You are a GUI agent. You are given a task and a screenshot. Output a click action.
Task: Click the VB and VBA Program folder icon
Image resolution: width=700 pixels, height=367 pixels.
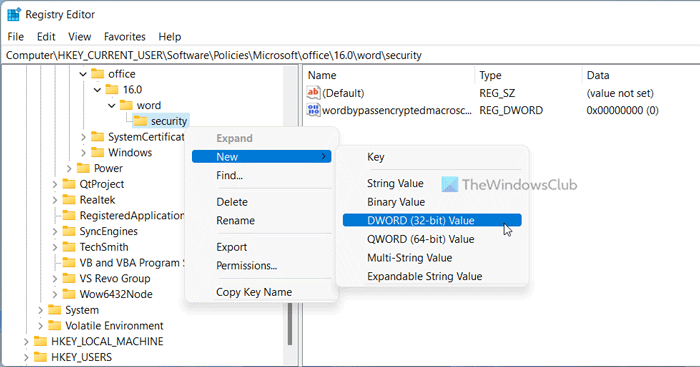pyautogui.click(x=69, y=263)
